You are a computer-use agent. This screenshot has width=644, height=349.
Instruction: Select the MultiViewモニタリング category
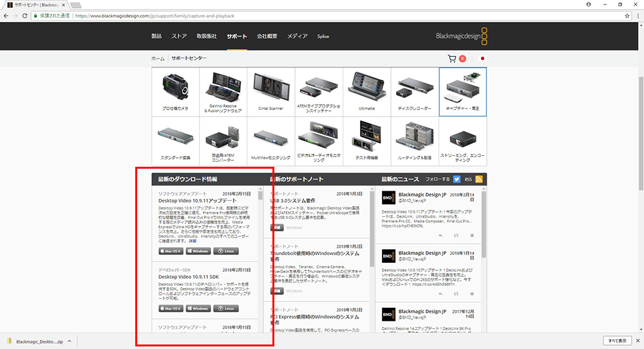pyautogui.click(x=270, y=141)
